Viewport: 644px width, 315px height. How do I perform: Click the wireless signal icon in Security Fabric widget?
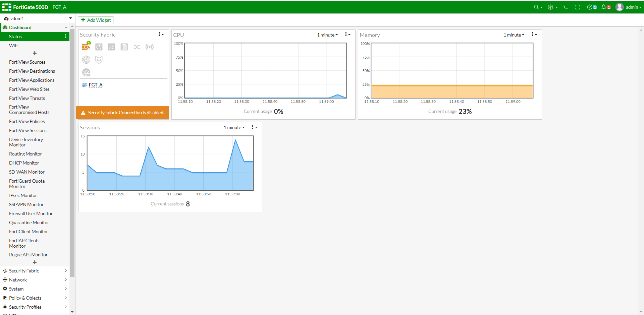tap(150, 47)
